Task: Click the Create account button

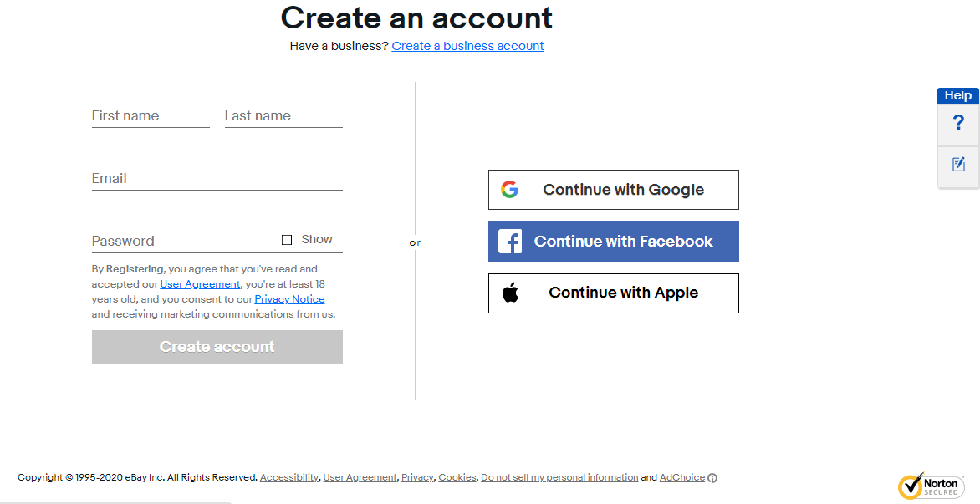Action: pyautogui.click(x=217, y=347)
